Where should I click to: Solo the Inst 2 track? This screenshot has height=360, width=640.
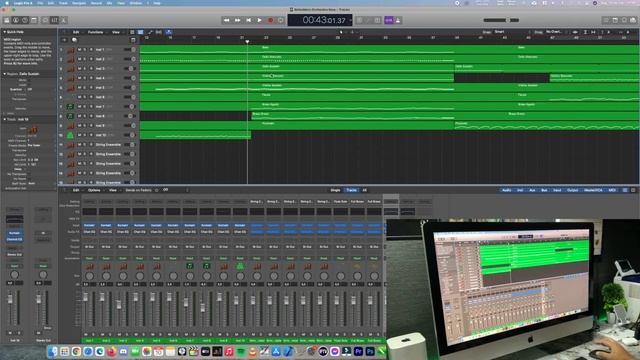(x=85, y=59)
